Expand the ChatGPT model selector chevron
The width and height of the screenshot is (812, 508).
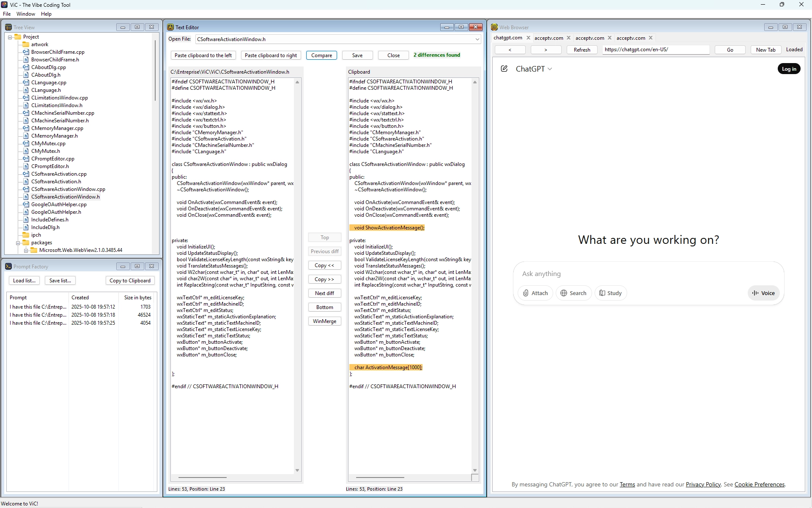pos(550,69)
